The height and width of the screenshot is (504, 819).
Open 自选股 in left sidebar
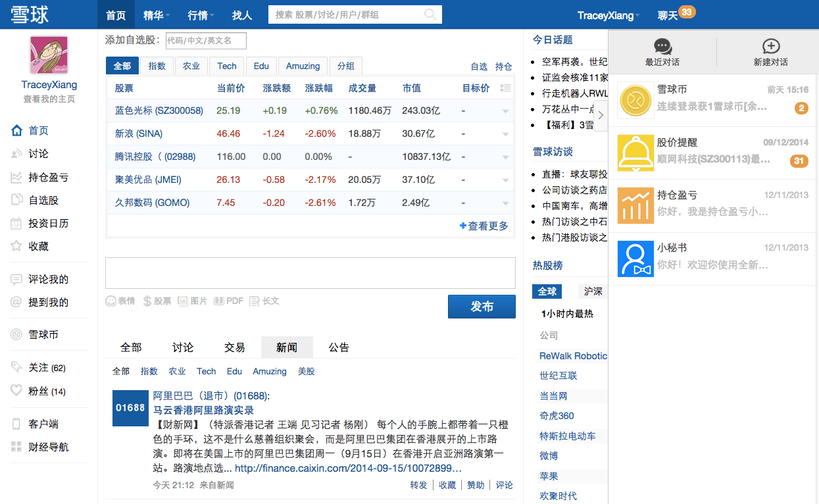tap(35, 200)
